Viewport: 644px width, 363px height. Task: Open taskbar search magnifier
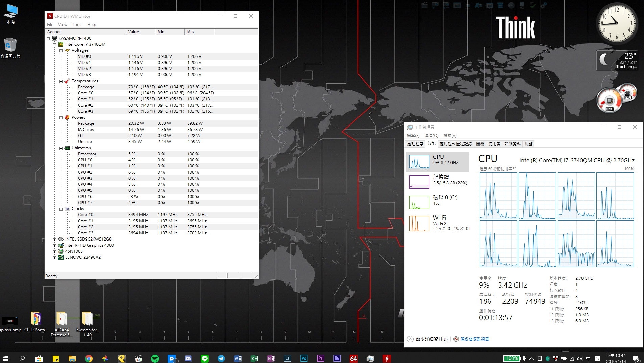coord(22,358)
